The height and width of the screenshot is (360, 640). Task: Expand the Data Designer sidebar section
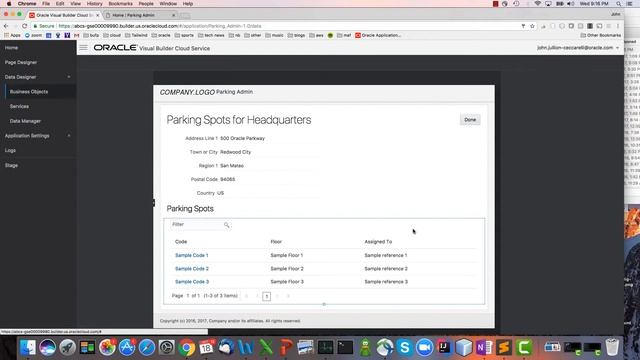pos(69,77)
